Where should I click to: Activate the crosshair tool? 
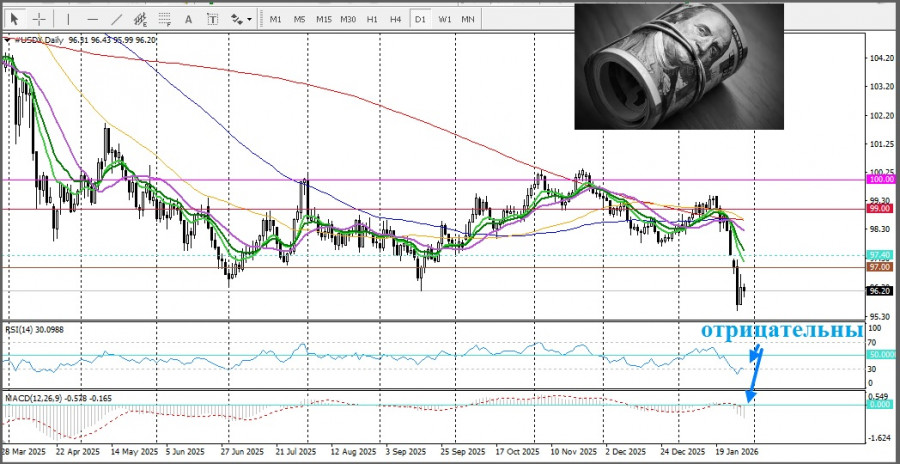[39, 19]
